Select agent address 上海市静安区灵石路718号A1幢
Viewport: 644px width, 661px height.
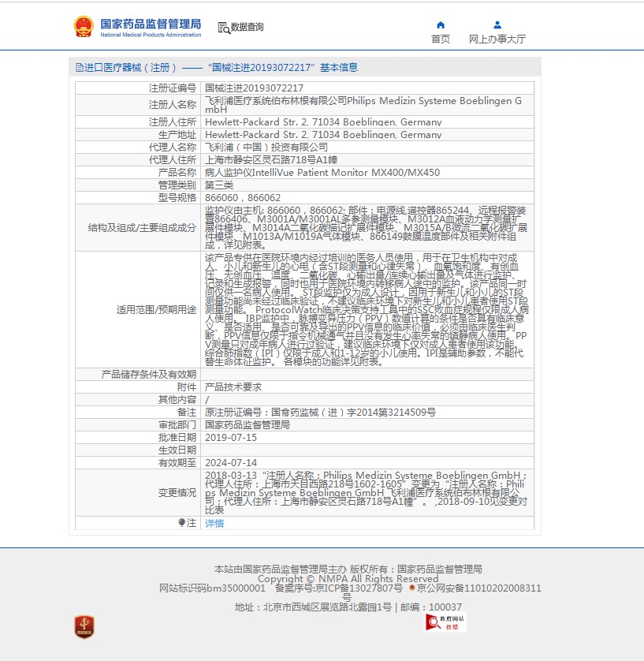(271, 160)
